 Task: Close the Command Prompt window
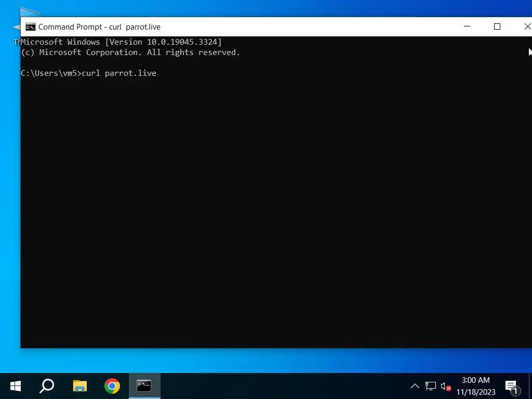click(527, 26)
